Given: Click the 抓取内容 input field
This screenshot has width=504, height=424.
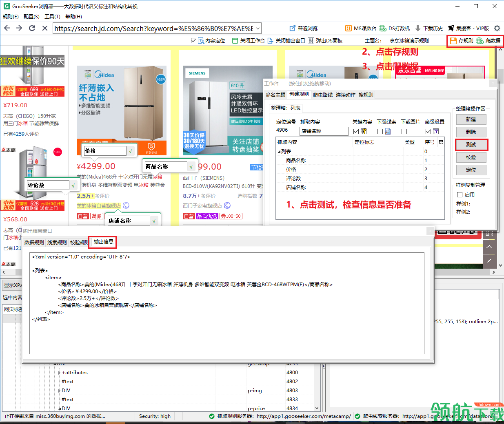Looking at the screenshot, I should point(324,131).
